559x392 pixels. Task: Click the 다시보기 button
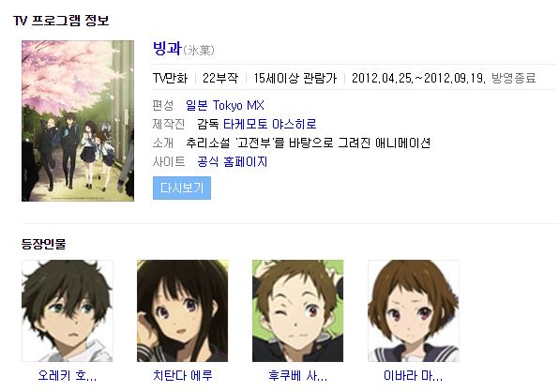tap(182, 188)
